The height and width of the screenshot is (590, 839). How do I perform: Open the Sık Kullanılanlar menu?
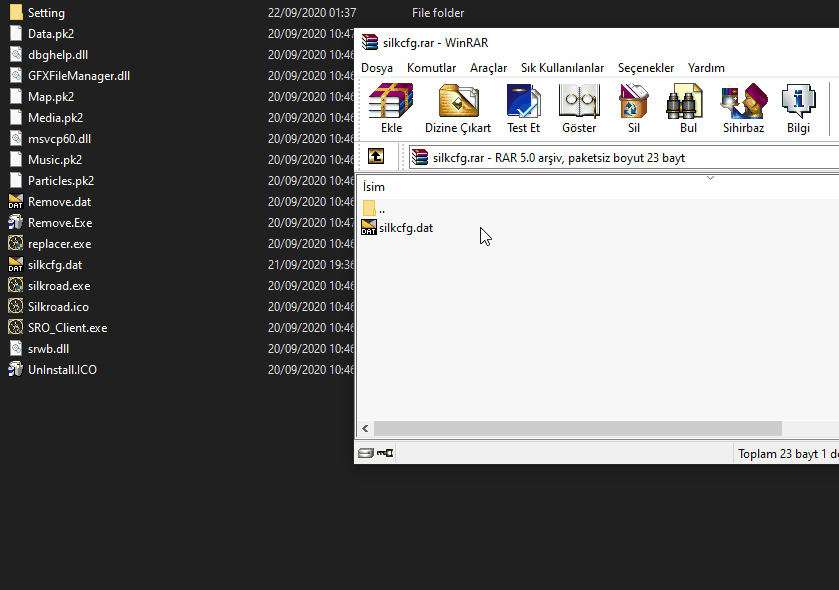point(562,68)
